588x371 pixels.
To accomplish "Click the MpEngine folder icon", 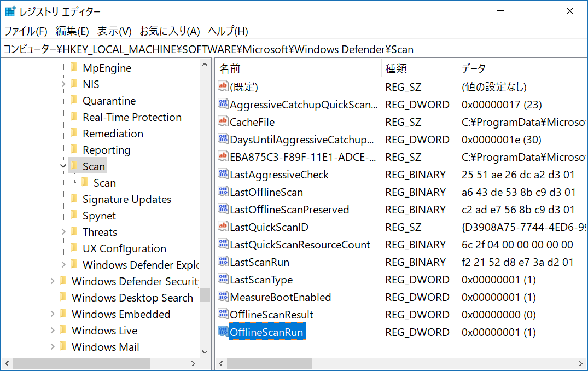I will pyautogui.click(x=74, y=67).
